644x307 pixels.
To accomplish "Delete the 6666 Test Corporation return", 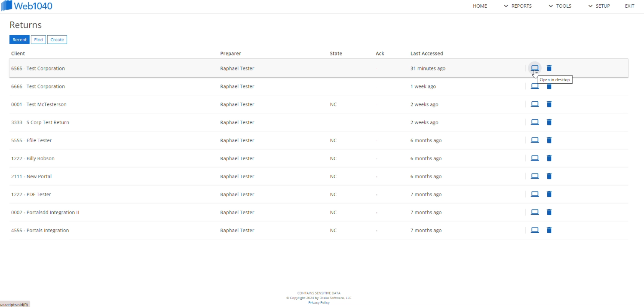I will pyautogui.click(x=549, y=86).
